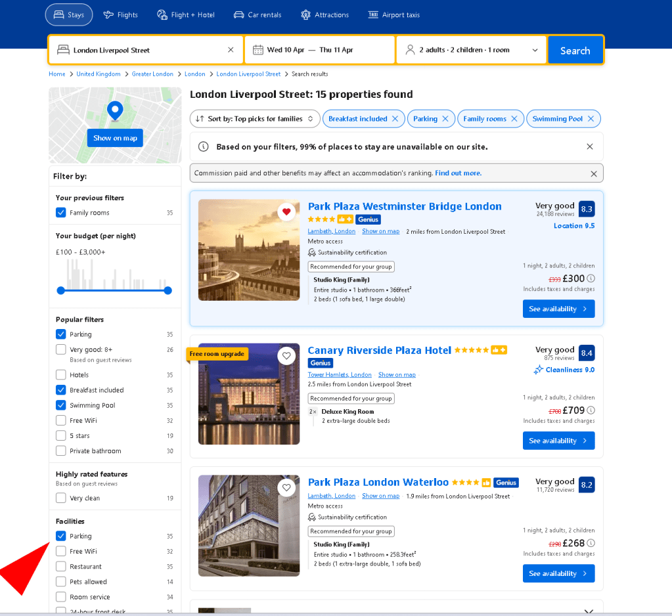This screenshot has height=616, width=672.
Task: Open the Stays tab
Action: 69,14
